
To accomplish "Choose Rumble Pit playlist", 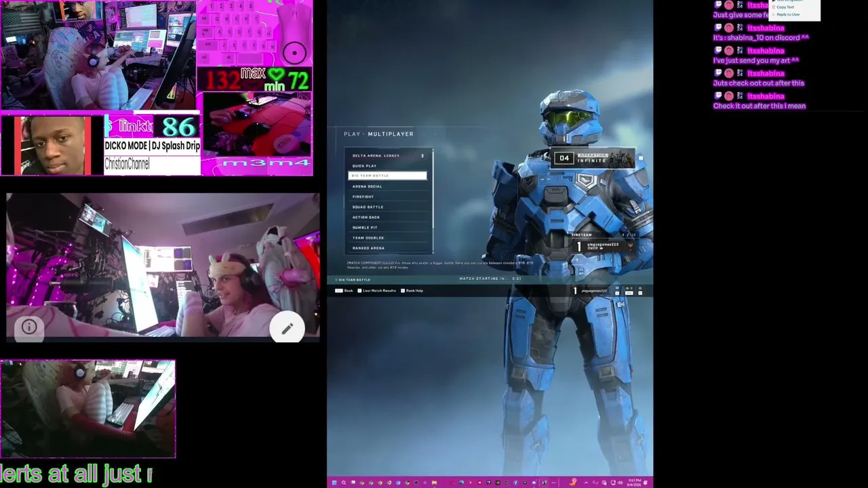I will point(387,227).
